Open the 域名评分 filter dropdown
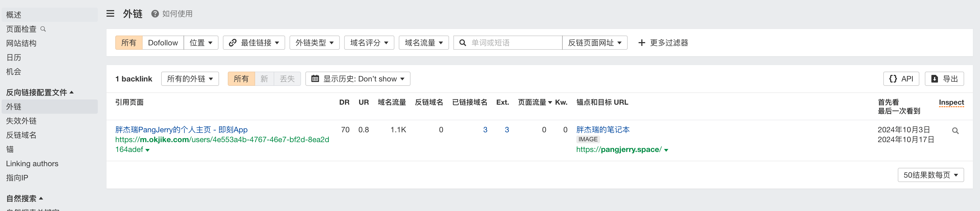 point(369,43)
